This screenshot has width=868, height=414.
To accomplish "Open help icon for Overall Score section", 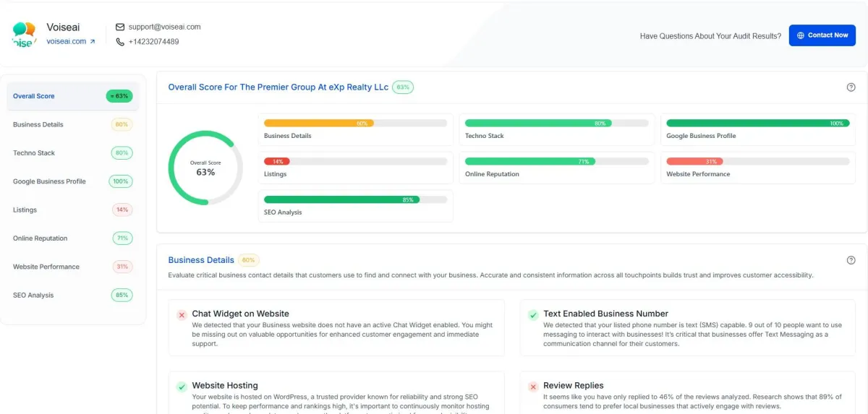I will pyautogui.click(x=851, y=87).
